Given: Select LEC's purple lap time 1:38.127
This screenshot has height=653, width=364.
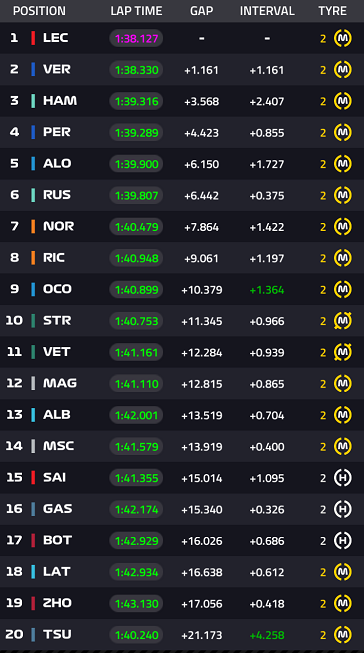Looking at the screenshot, I should coord(136,38).
